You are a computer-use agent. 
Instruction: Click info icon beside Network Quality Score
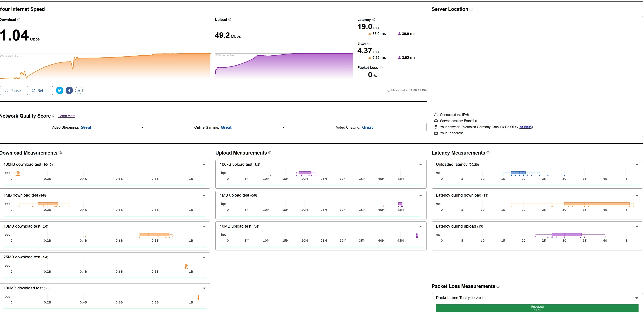[x=53, y=116]
